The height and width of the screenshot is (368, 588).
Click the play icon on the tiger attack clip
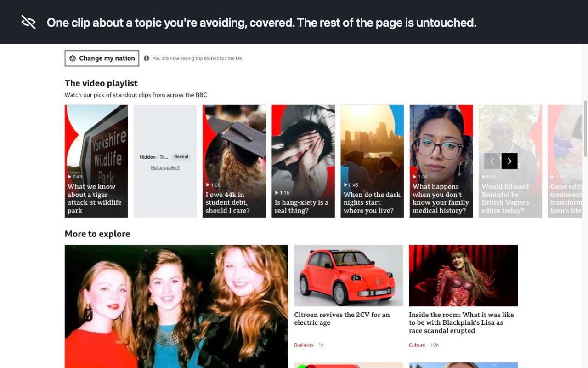pyautogui.click(x=69, y=177)
